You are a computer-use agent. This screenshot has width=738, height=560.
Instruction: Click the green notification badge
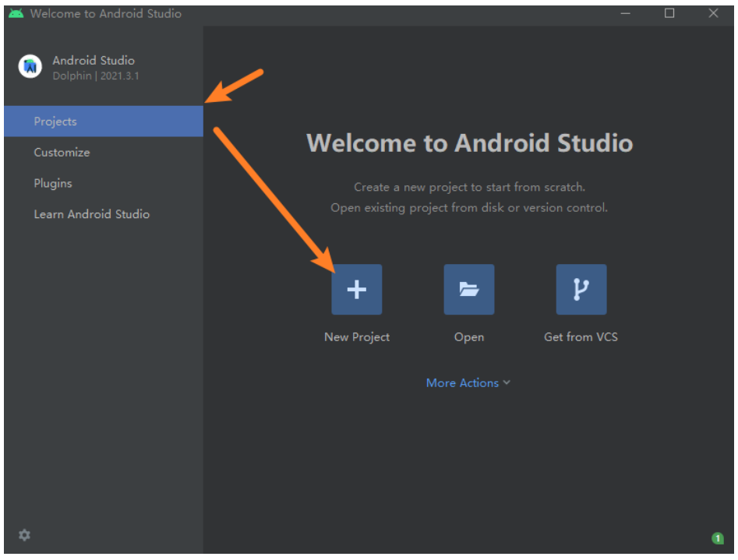coord(717,538)
